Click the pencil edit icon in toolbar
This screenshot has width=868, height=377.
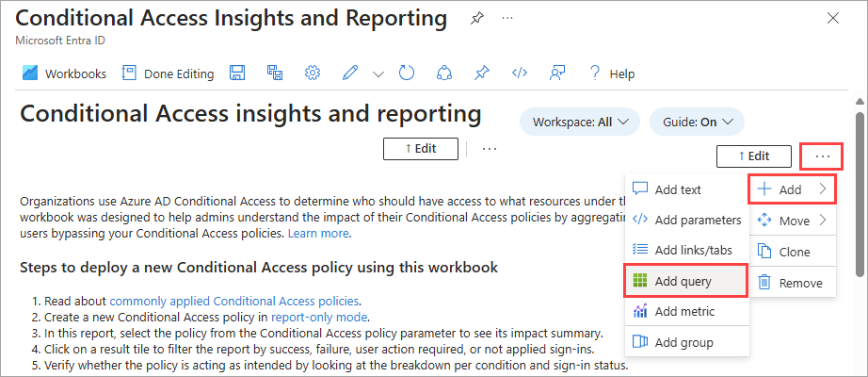pyautogui.click(x=351, y=73)
